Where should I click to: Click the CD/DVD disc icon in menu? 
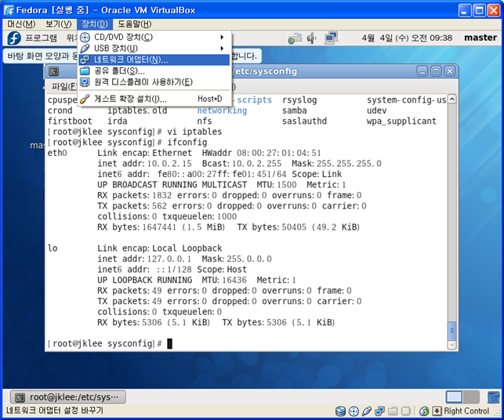coord(85,38)
